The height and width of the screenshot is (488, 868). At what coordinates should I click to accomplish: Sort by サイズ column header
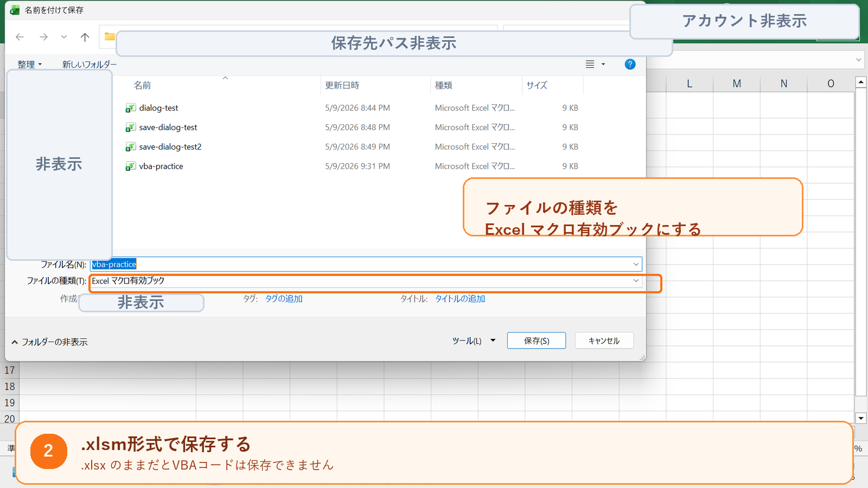(537, 85)
